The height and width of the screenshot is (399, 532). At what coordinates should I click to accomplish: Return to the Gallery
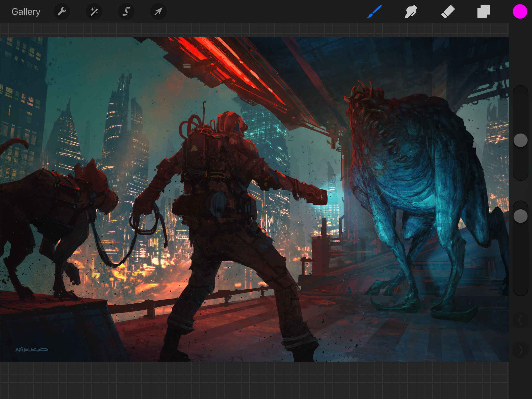[x=26, y=12]
